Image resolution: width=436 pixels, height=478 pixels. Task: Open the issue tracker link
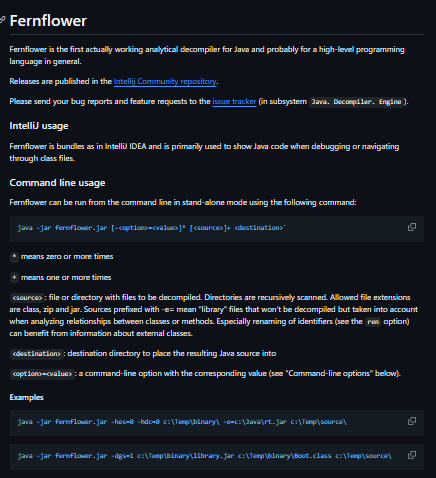click(x=234, y=101)
